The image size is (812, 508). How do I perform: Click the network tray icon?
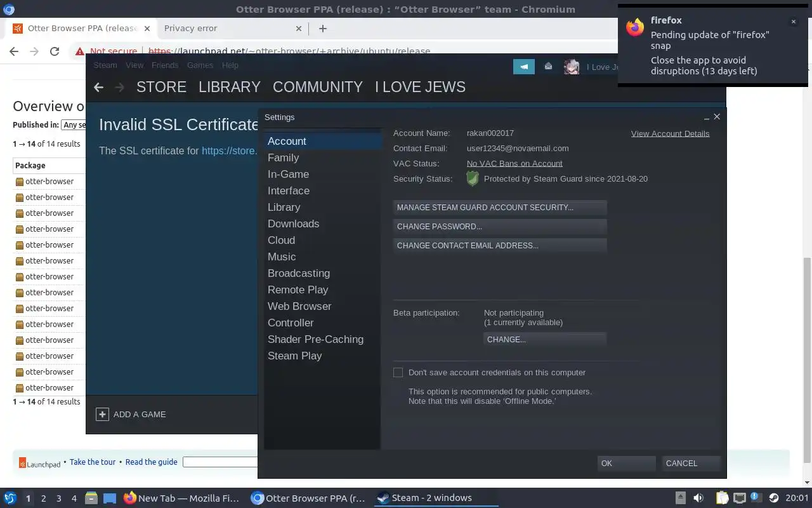coord(739,498)
